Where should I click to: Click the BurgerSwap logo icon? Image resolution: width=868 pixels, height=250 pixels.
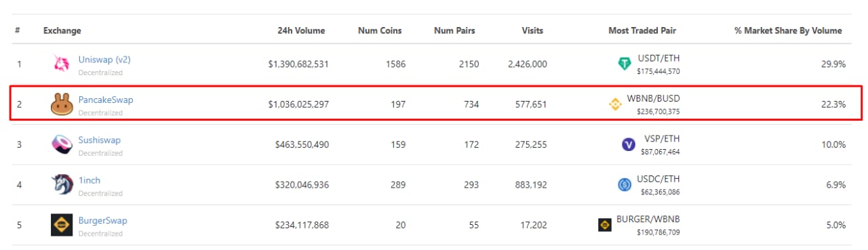(62, 225)
